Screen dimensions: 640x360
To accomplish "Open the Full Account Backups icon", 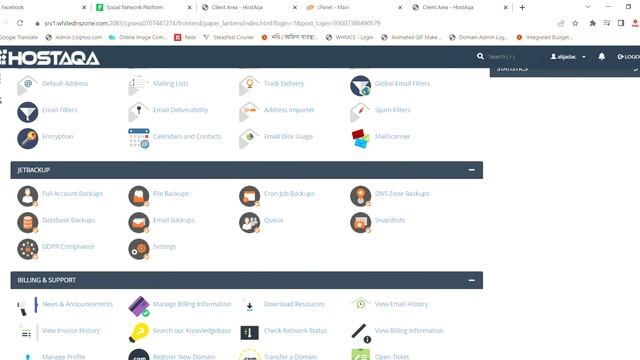I will coord(27,196).
